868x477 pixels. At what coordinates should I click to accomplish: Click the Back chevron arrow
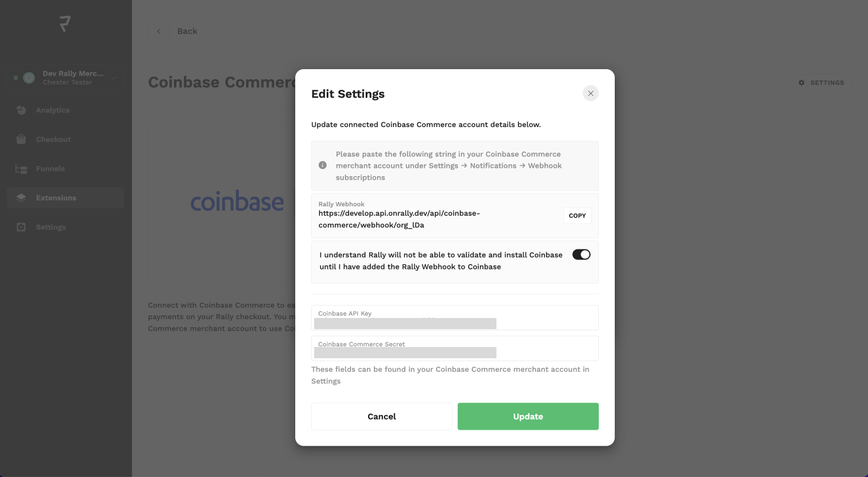pos(158,31)
